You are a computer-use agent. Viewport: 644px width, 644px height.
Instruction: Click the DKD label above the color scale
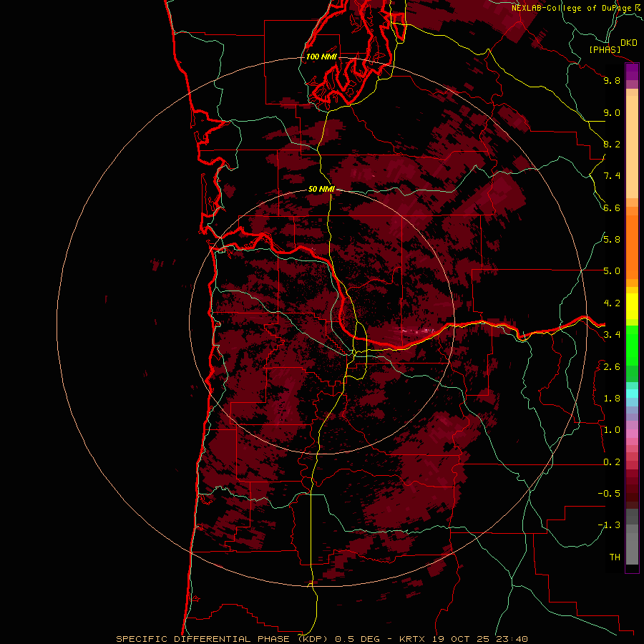[629, 43]
